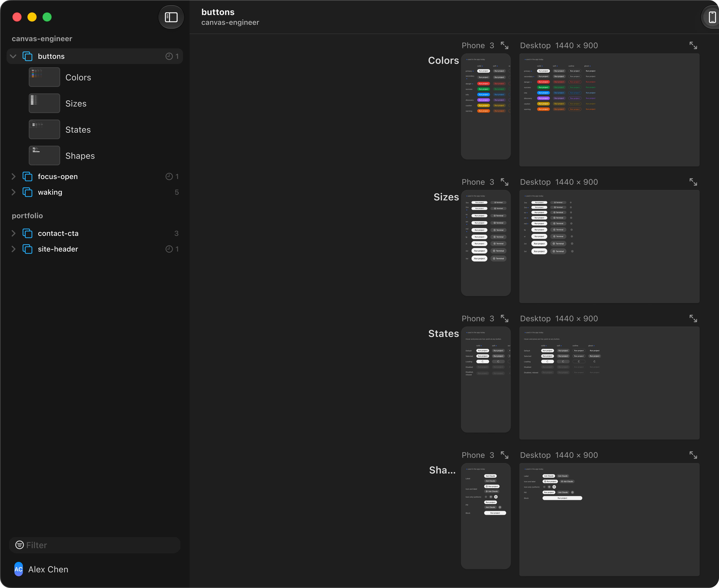Image resolution: width=719 pixels, height=588 pixels.
Task: Click the portfolio section heading
Action: click(27, 216)
